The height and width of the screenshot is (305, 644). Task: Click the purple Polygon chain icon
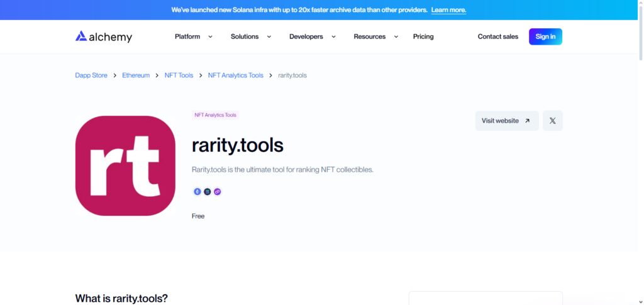pyautogui.click(x=217, y=192)
